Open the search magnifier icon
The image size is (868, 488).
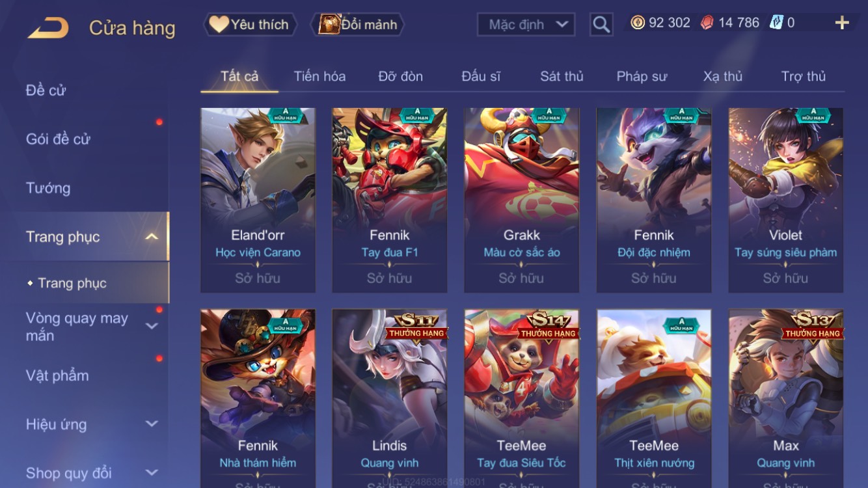click(x=601, y=25)
